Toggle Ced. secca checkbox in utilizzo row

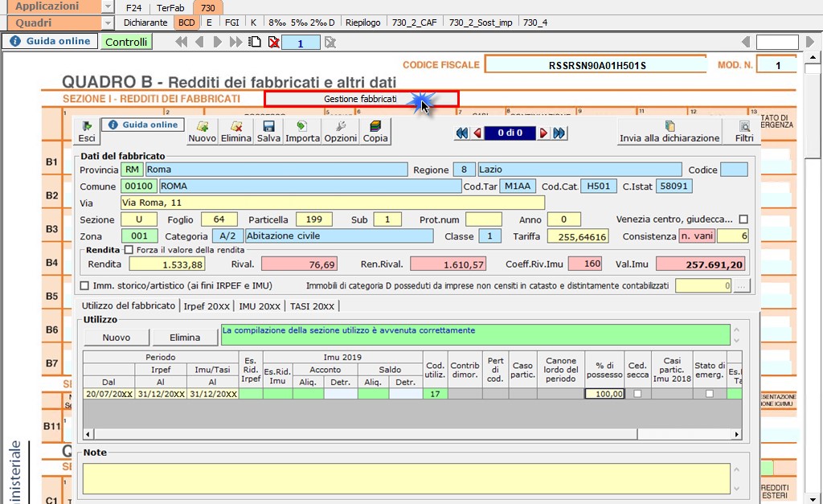637,393
